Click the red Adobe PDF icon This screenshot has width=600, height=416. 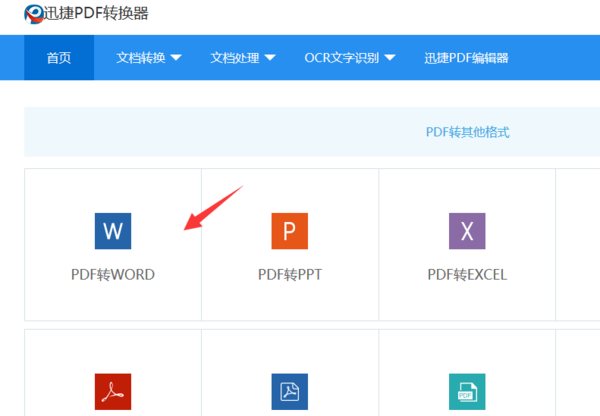click(113, 392)
